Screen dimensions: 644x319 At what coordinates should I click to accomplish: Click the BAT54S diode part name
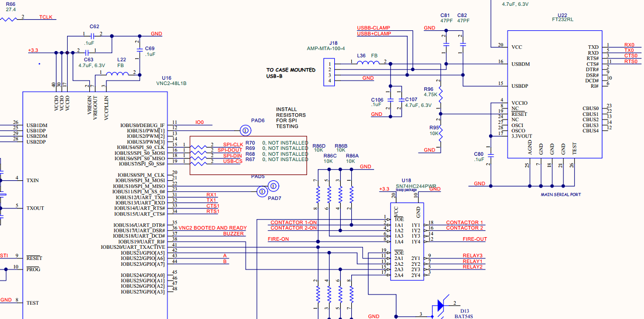[x=463, y=316]
